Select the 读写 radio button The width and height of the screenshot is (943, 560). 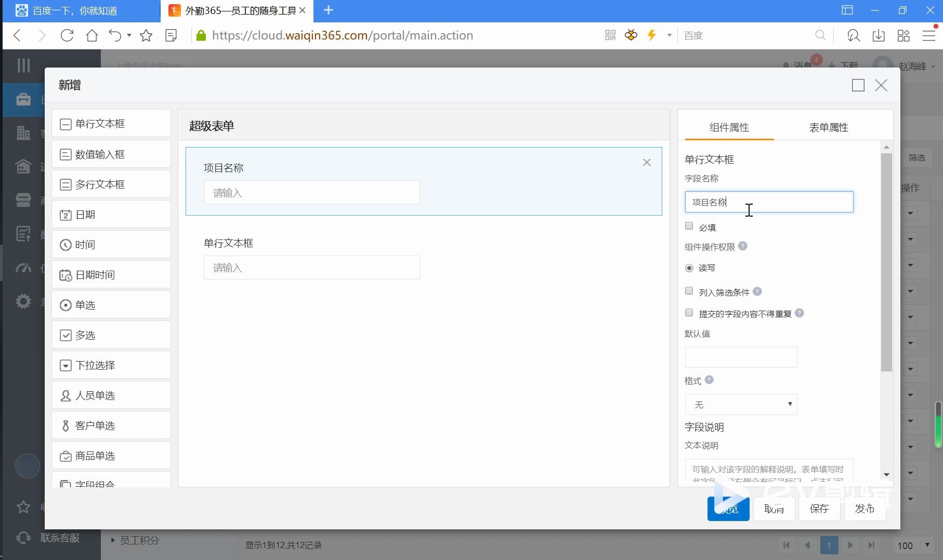point(689,268)
